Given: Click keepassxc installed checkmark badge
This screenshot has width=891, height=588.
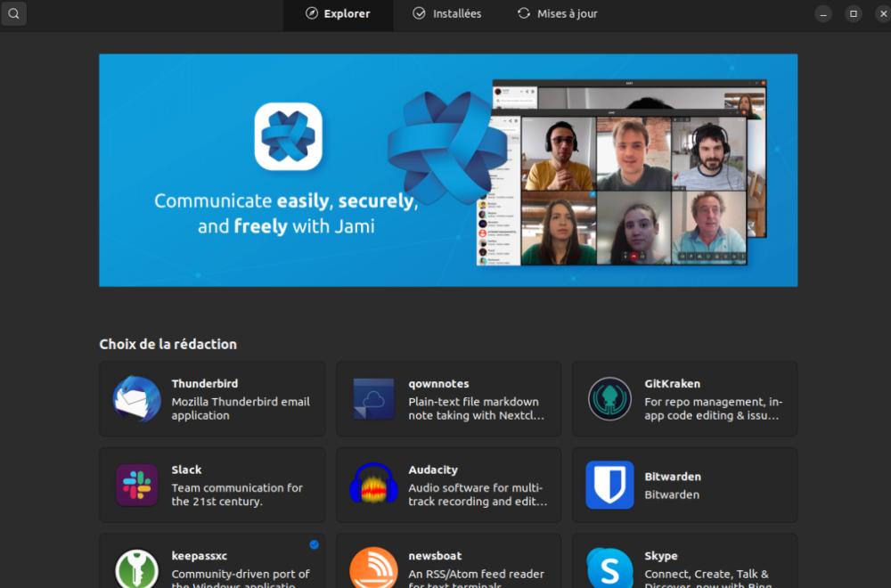Looking at the screenshot, I should (314, 544).
